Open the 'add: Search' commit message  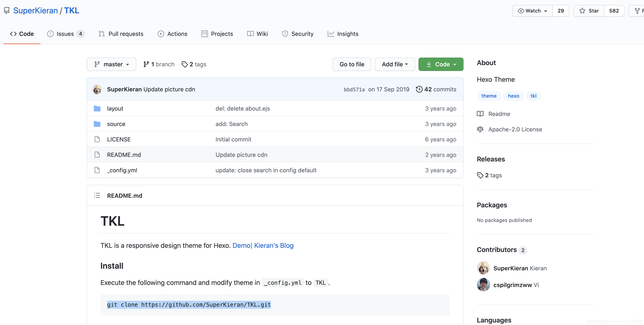click(x=232, y=124)
